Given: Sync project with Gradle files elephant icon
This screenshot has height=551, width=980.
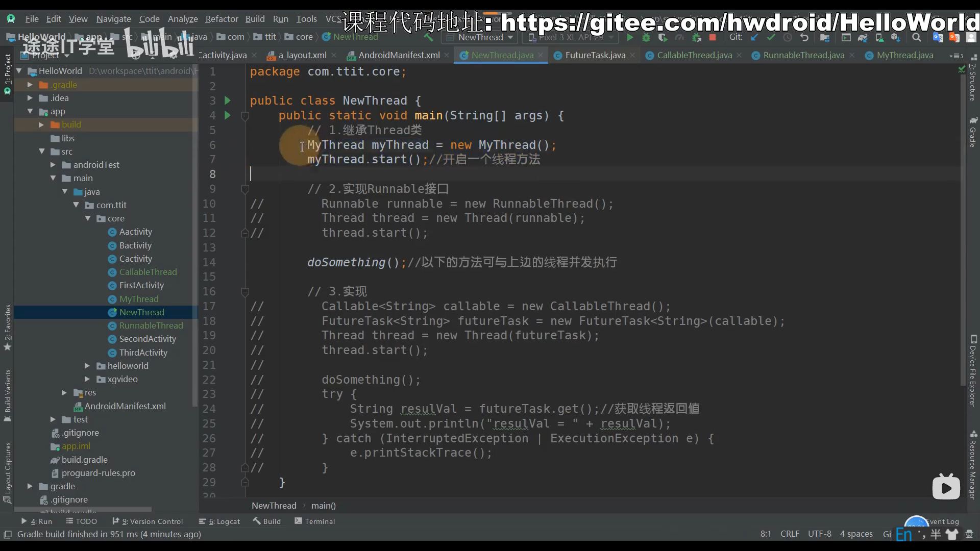Looking at the screenshot, I should (x=863, y=37).
